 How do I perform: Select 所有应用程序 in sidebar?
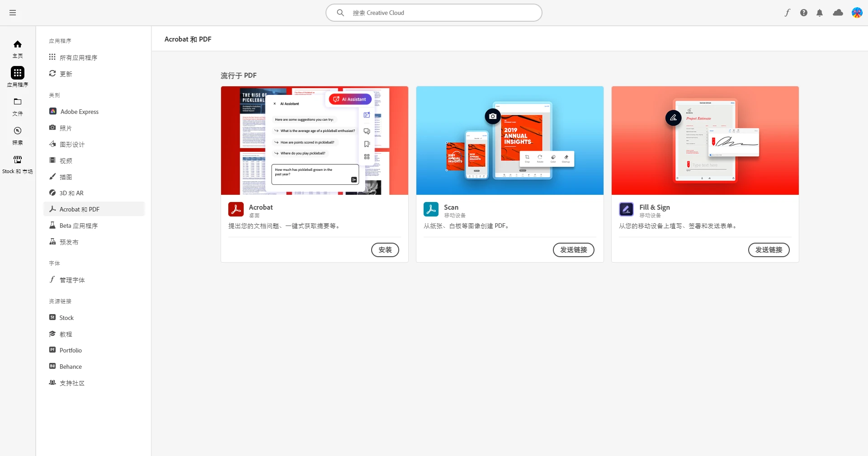pyautogui.click(x=94, y=57)
